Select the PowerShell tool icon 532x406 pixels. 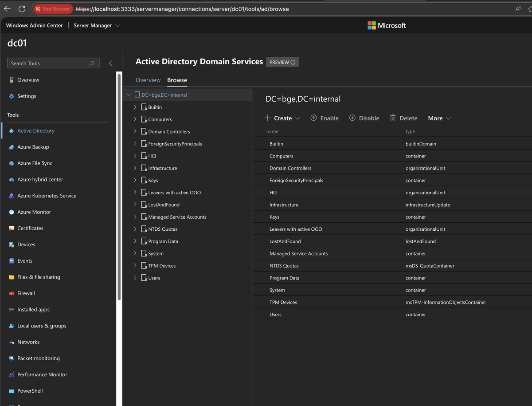12,391
